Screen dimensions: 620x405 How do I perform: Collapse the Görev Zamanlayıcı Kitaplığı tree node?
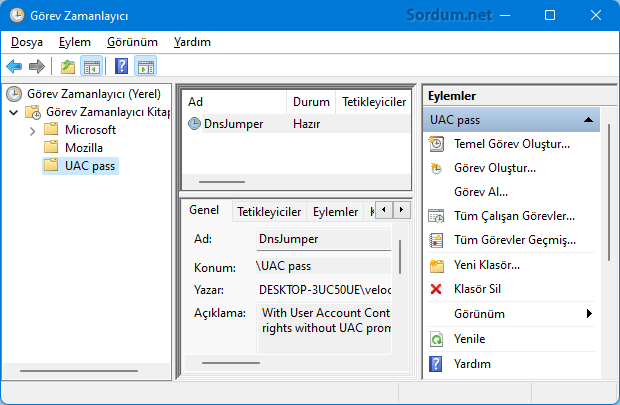(x=14, y=112)
